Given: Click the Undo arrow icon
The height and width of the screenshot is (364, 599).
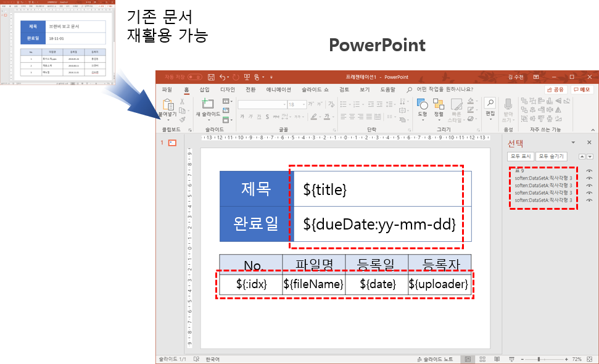Looking at the screenshot, I should tap(222, 77).
